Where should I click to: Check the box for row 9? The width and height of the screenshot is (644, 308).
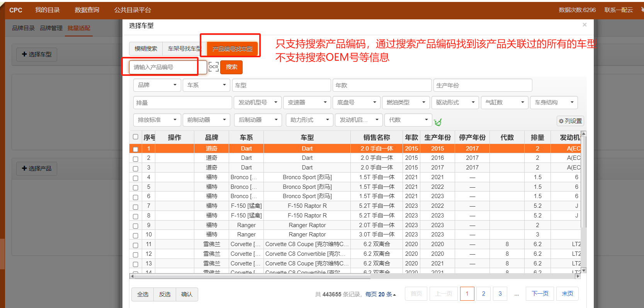point(135,226)
